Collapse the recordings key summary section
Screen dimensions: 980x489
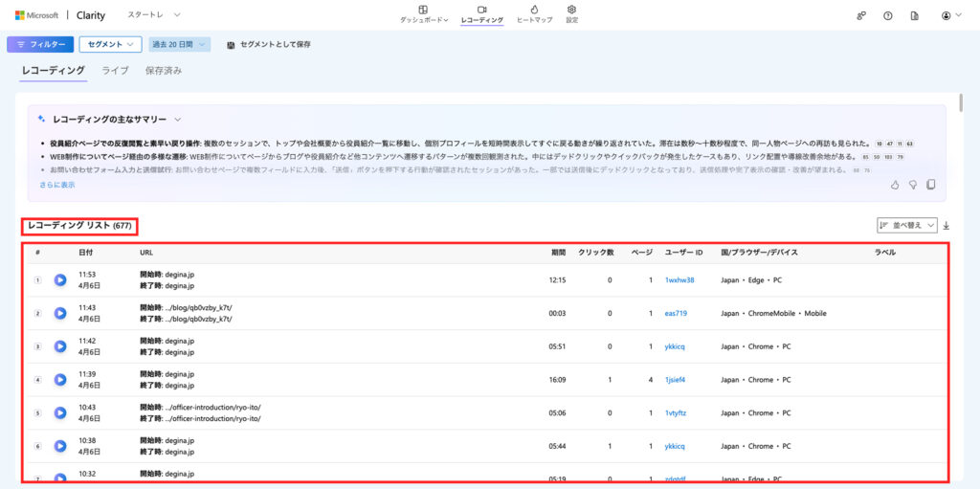coord(178,120)
